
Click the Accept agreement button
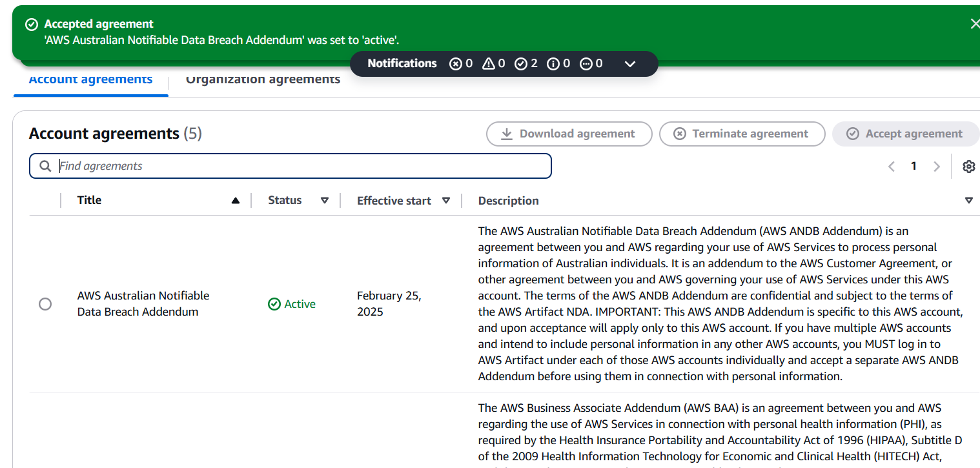click(x=906, y=134)
